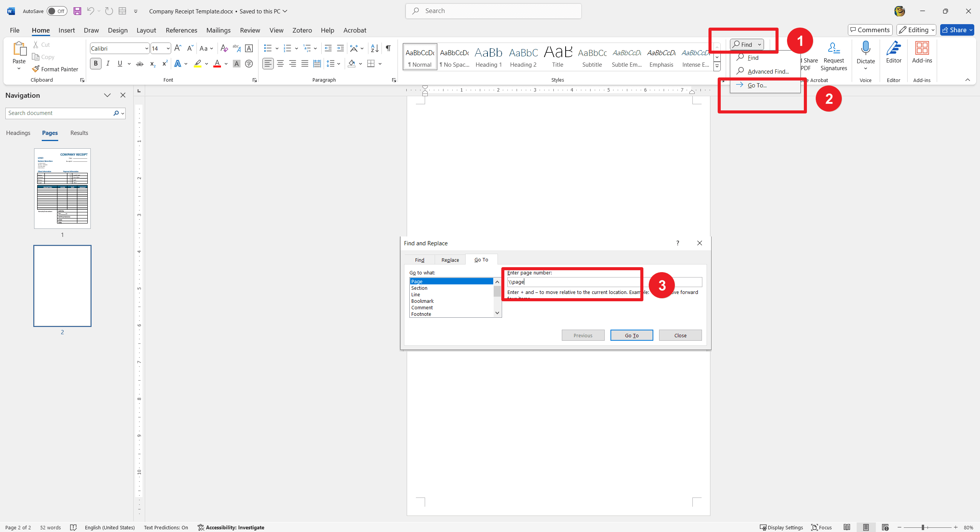The image size is (980, 532).
Task: Click the Close button in Find and Replace
Action: point(680,335)
